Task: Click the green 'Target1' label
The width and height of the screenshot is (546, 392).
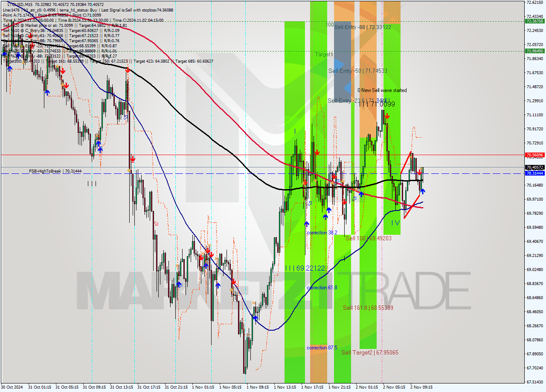Action: (324, 55)
